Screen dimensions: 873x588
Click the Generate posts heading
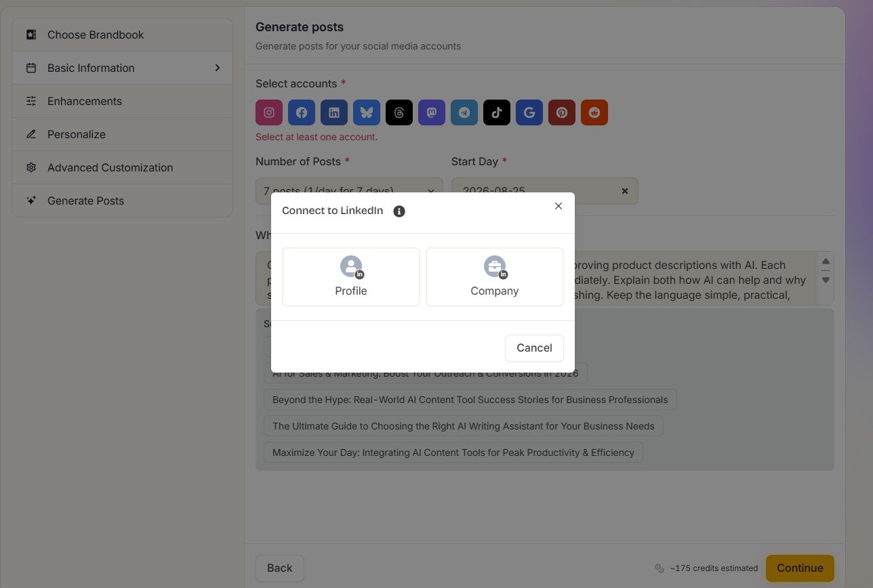click(300, 27)
